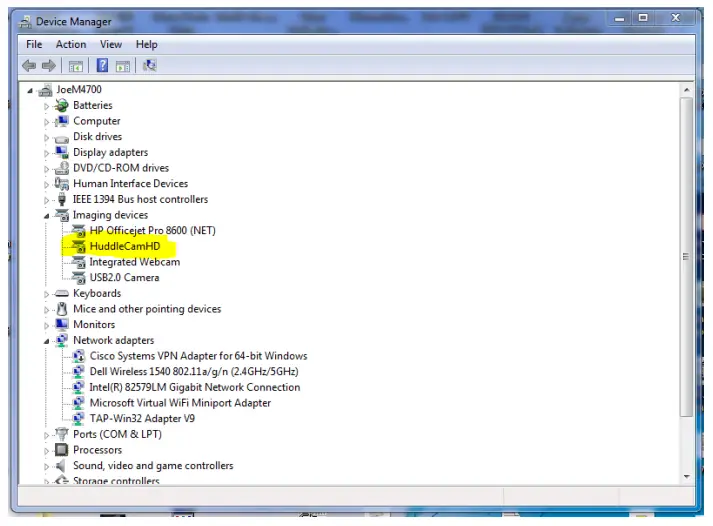Image resolution: width=713 pixels, height=526 pixels.
Task: Click the Network adapters icon
Action: [x=61, y=341]
